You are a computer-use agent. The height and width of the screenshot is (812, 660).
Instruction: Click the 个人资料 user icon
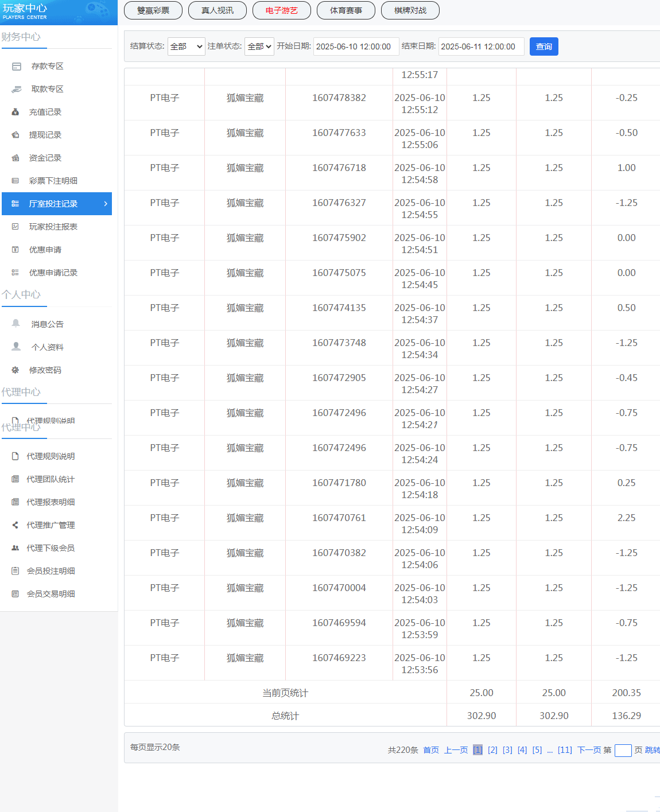pos(16,347)
